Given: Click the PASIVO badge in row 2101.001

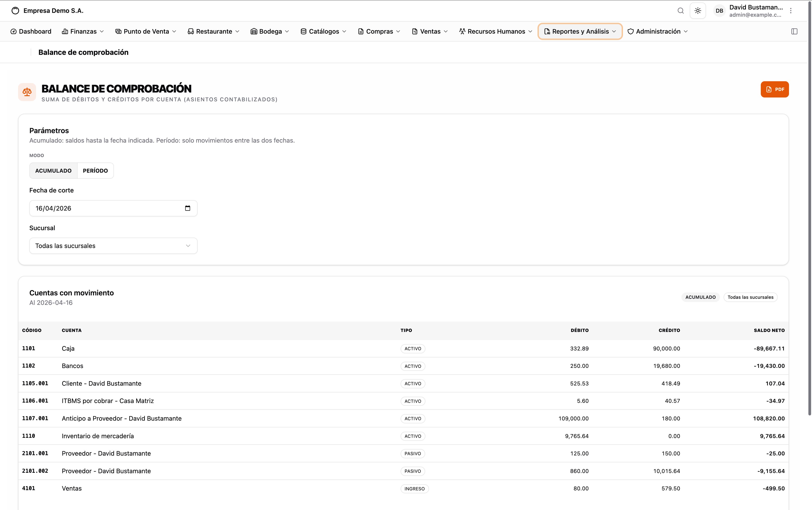Looking at the screenshot, I should pos(413,454).
